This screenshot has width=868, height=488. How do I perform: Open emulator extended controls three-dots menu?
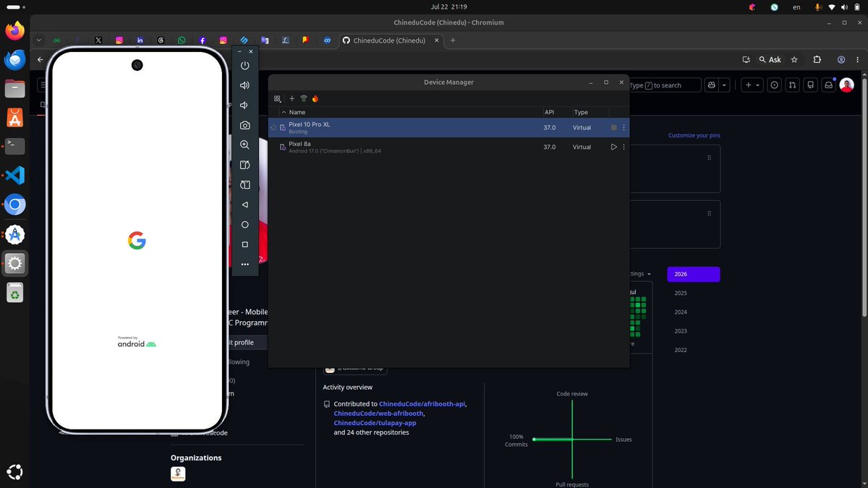click(x=245, y=265)
